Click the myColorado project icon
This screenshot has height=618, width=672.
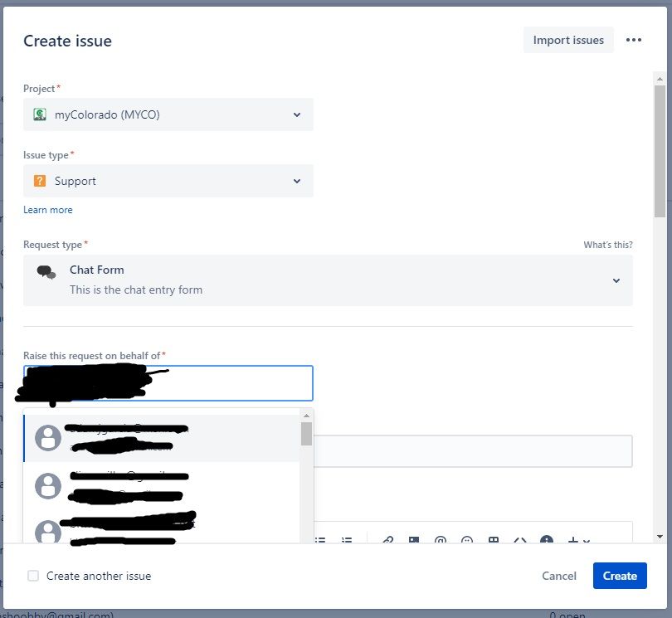coord(40,114)
